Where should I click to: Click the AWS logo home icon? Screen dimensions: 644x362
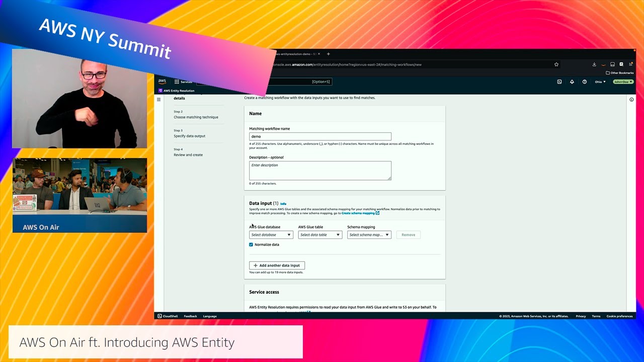pyautogui.click(x=162, y=81)
